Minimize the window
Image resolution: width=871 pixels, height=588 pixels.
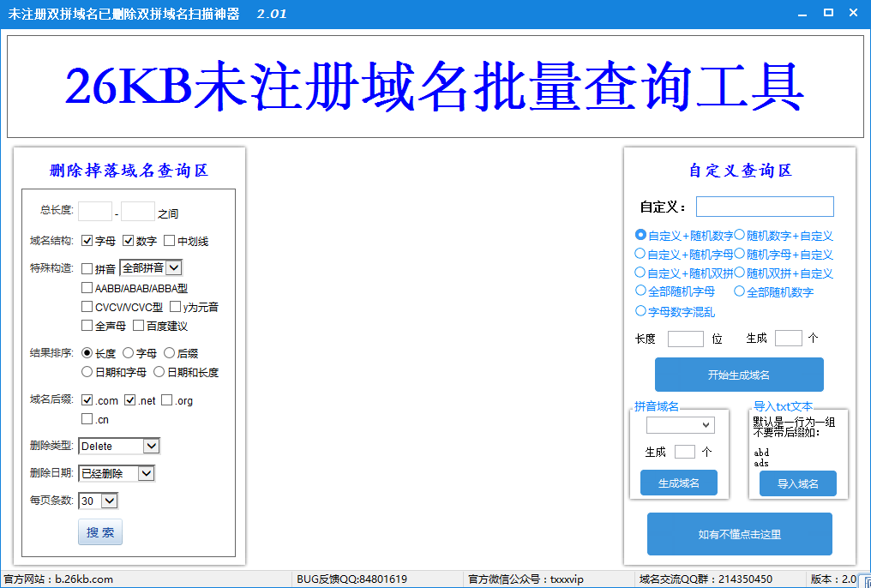click(802, 14)
